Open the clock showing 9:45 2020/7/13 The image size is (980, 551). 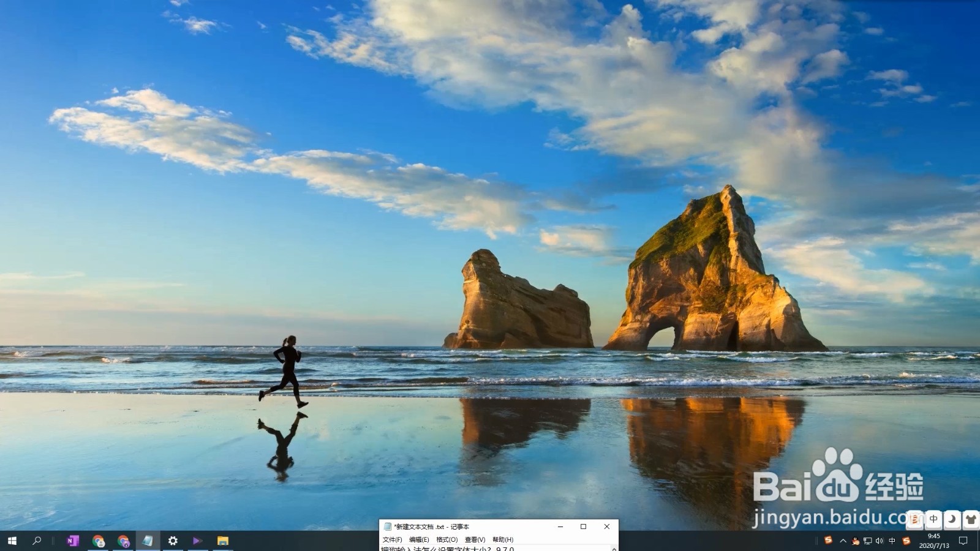(933, 541)
